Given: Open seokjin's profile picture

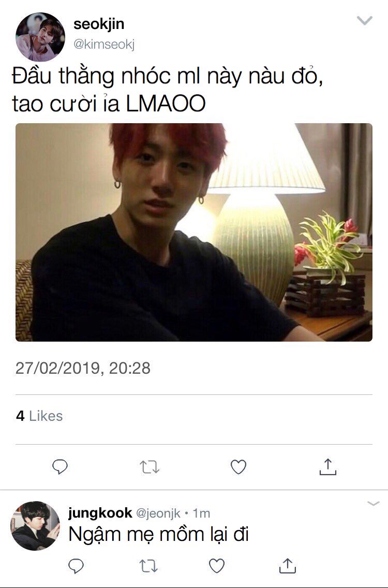Looking at the screenshot, I should coord(40,37).
